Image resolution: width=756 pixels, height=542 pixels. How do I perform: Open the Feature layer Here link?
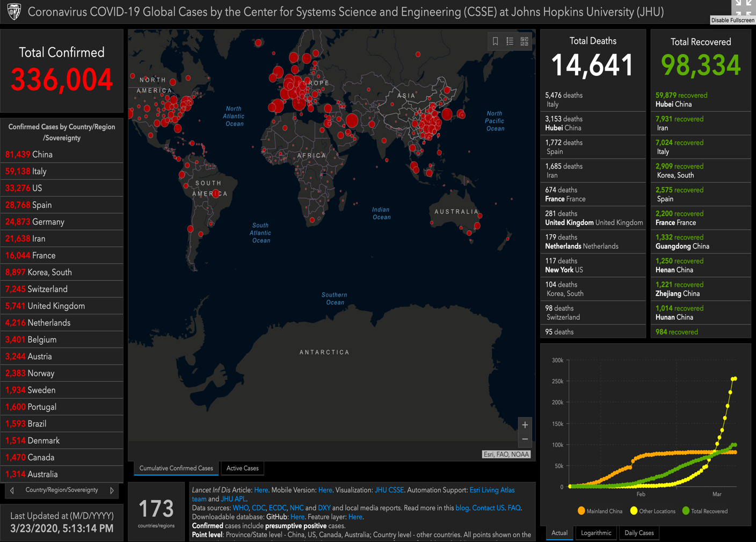pyautogui.click(x=355, y=517)
